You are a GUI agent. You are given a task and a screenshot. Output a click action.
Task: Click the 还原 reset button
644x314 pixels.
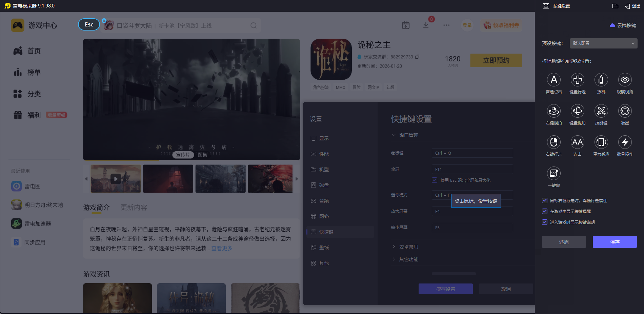tap(564, 242)
